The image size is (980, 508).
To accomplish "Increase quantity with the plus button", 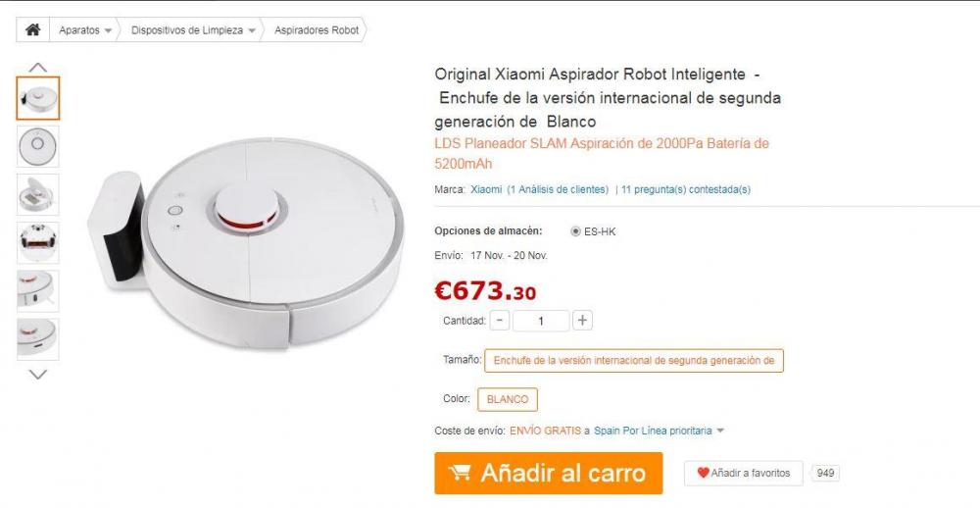I will point(582,321).
